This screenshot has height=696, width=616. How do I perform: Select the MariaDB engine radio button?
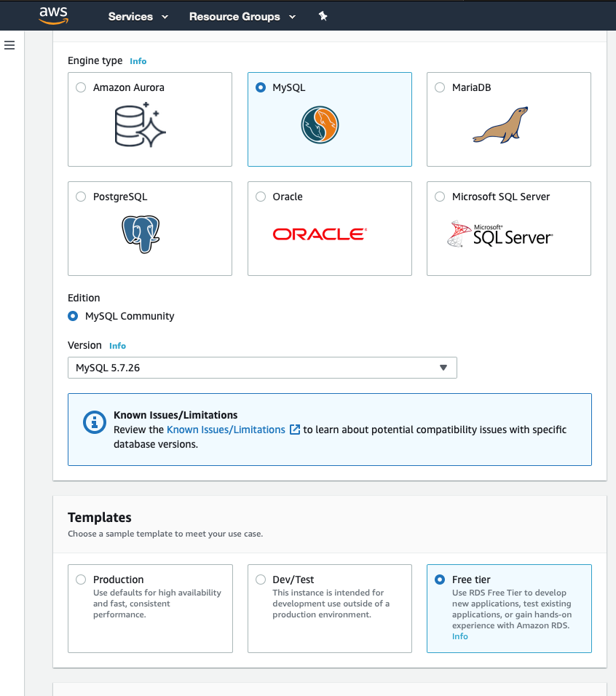(440, 87)
